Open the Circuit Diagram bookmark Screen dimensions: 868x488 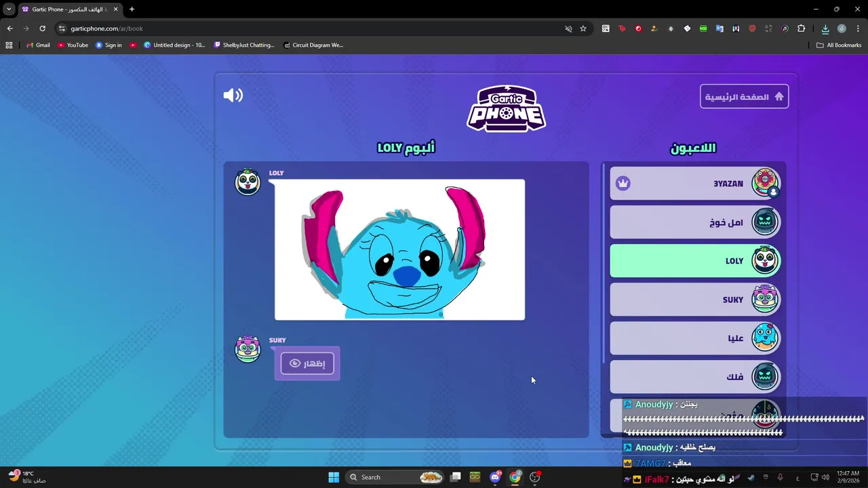click(x=313, y=45)
